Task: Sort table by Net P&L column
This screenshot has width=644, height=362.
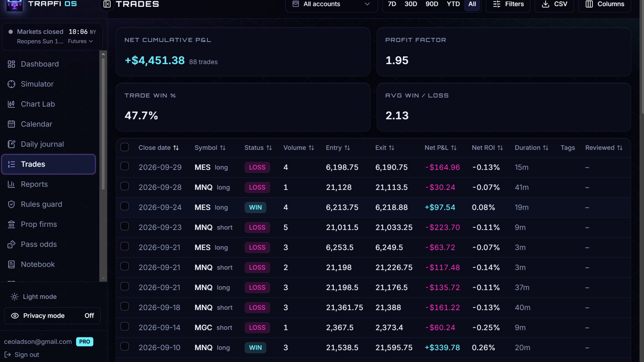Action: pos(440,148)
